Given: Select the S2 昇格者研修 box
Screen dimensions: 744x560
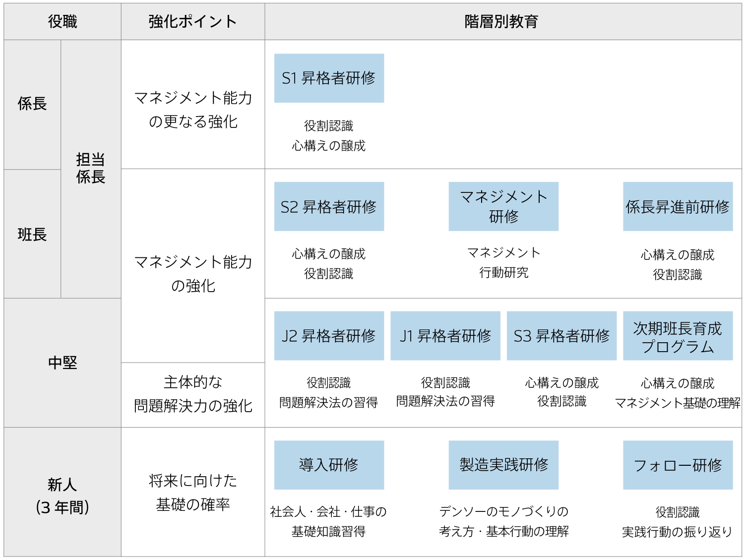Looking at the screenshot, I should click(x=329, y=207).
